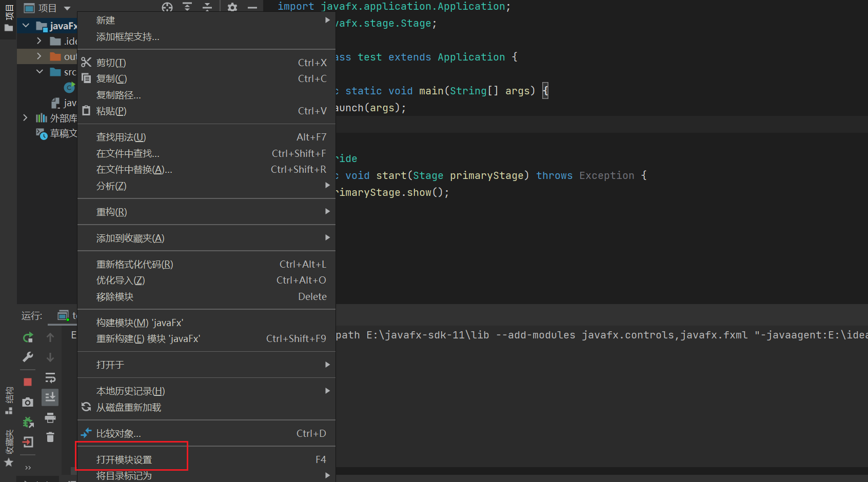Click the Run panel exit icon
This screenshot has height=482, width=868.
point(28,442)
